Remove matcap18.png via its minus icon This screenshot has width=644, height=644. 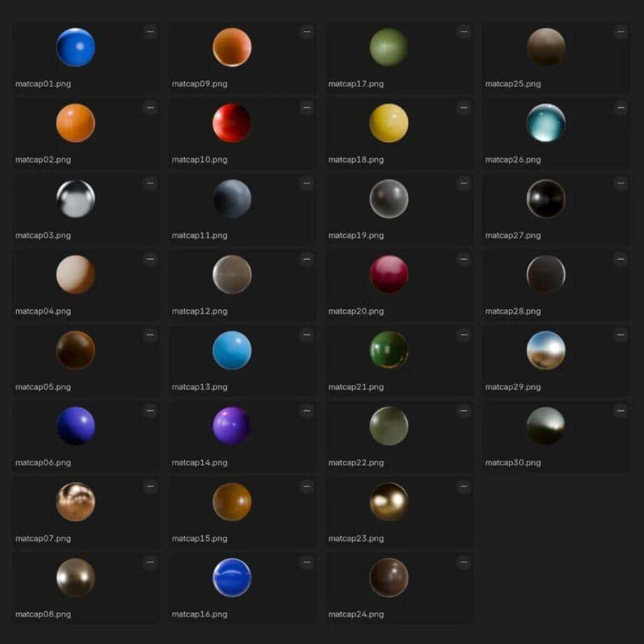pyautogui.click(x=463, y=108)
